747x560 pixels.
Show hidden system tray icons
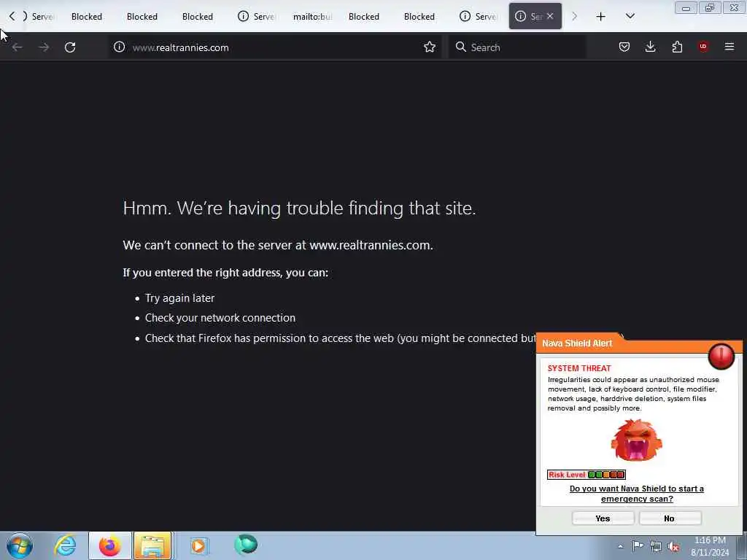(x=620, y=546)
